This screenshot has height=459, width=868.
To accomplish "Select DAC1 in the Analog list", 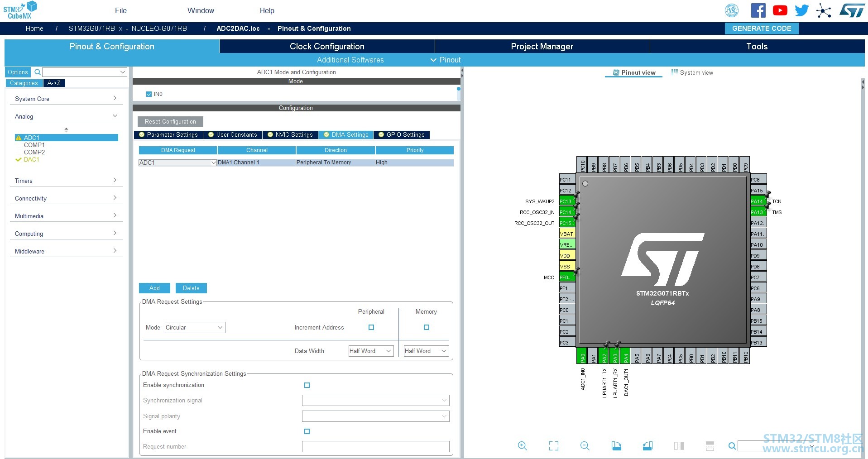I will click(x=32, y=159).
